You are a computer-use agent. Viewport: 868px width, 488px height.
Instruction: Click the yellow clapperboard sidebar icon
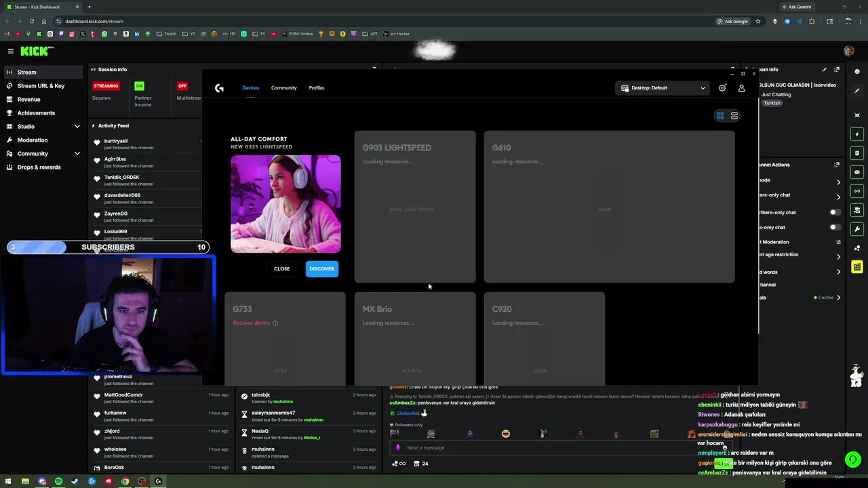click(857, 267)
